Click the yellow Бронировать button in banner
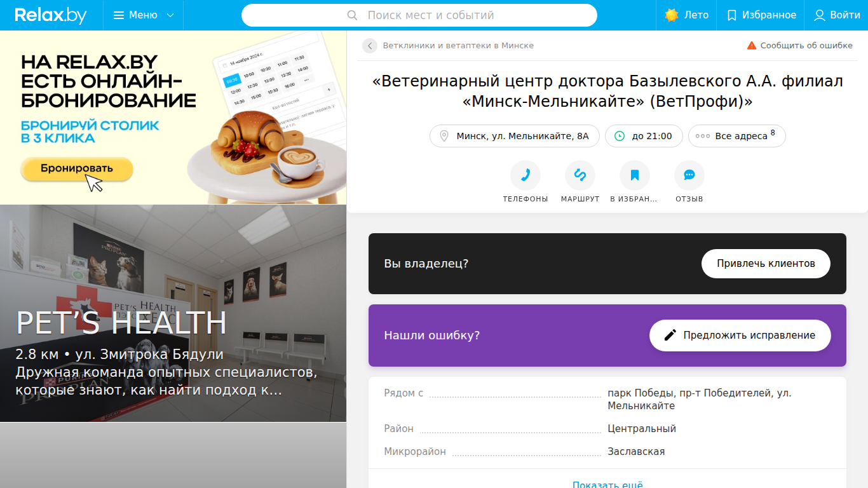The width and height of the screenshot is (868, 488). tap(77, 168)
